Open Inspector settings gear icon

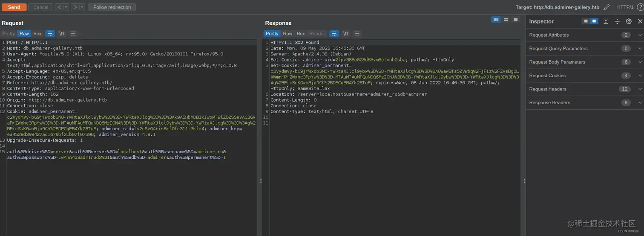pos(629,21)
